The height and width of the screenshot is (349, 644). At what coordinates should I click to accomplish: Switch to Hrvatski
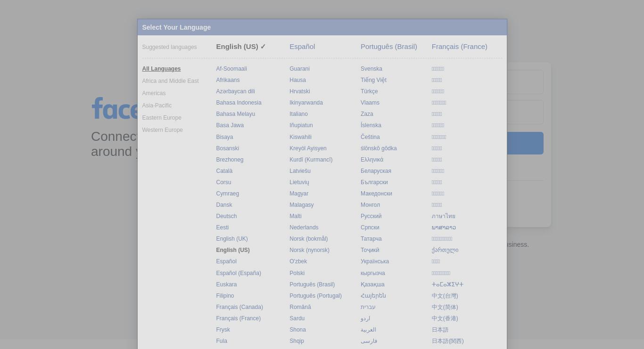[300, 91]
